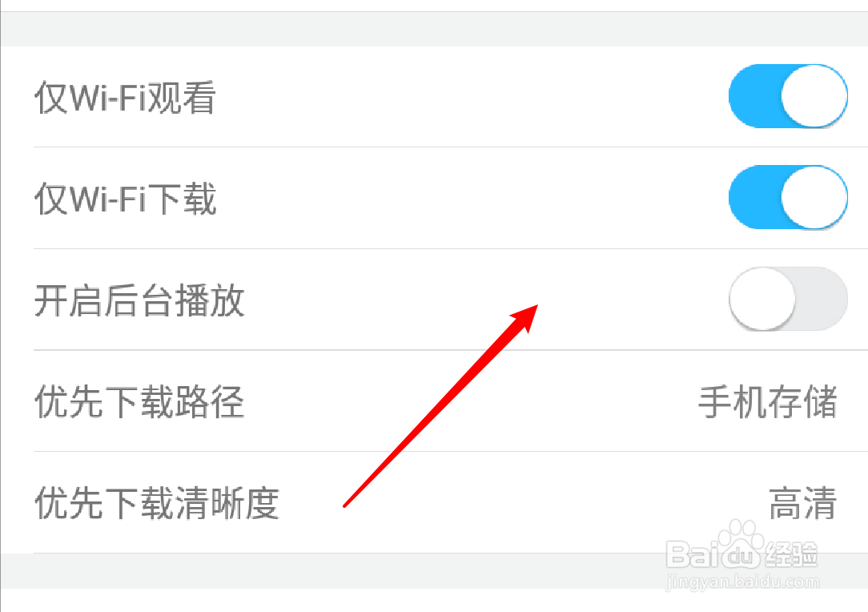Click the tail end of red arrow
This screenshot has width=868, height=612.
click(x=345, y=505)
